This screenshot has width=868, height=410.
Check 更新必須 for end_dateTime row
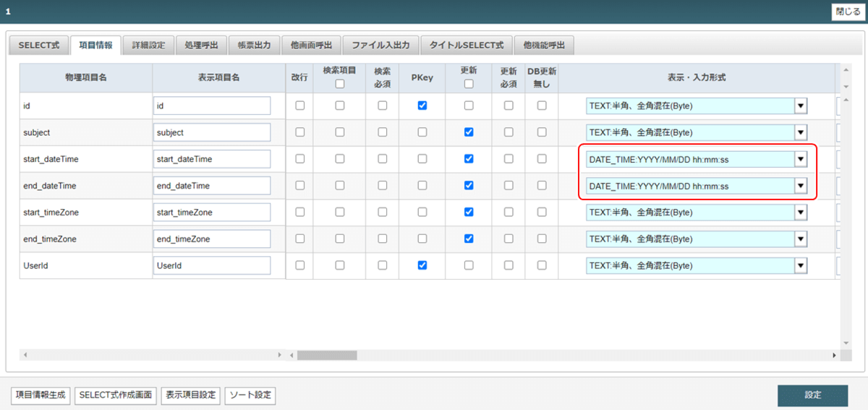[x=509, y=185]
